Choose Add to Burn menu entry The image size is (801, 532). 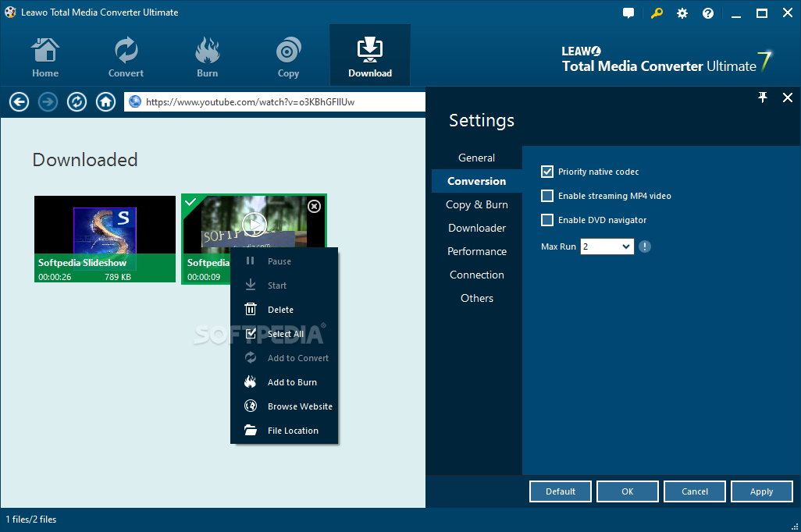point(284,382)
